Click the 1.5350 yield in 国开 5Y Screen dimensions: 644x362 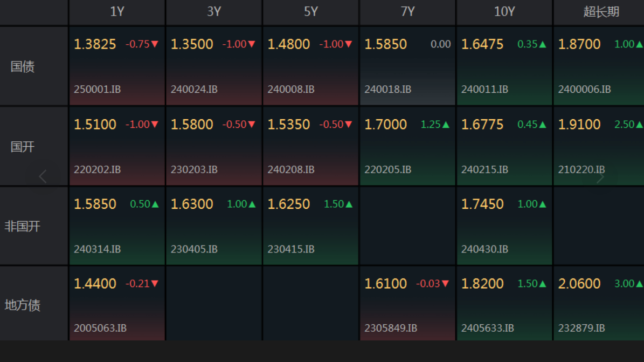point(289,125)
